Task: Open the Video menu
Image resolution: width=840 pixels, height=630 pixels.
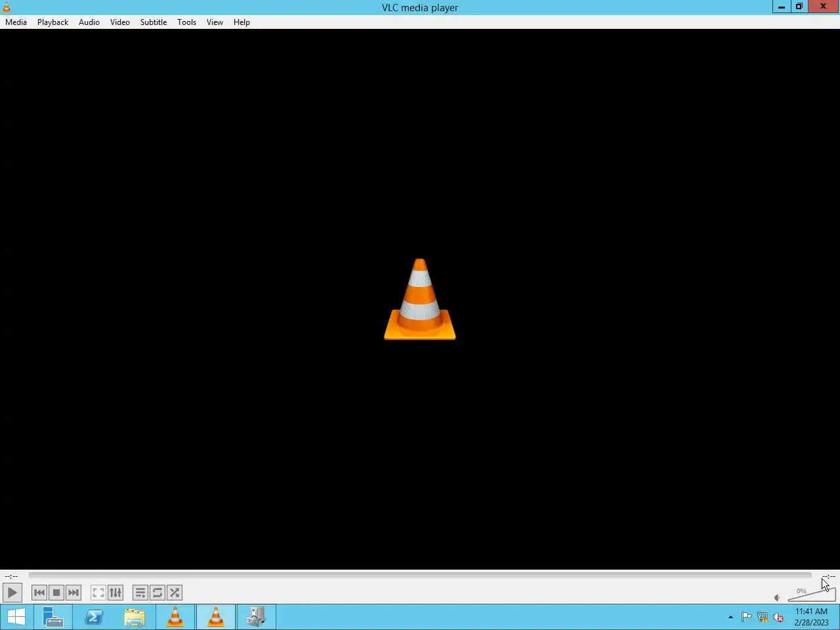Action: [120, 22]
